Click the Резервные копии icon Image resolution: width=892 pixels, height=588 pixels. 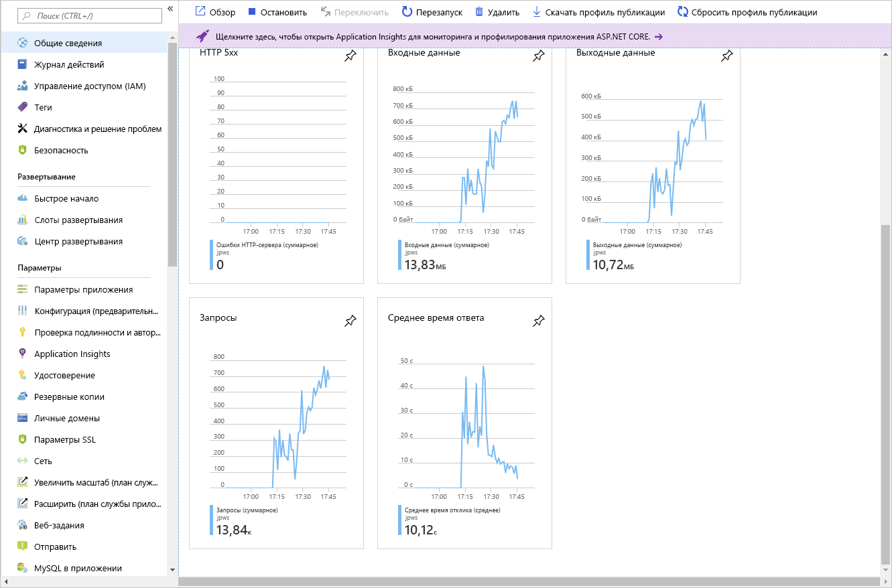tap(22, 396)
